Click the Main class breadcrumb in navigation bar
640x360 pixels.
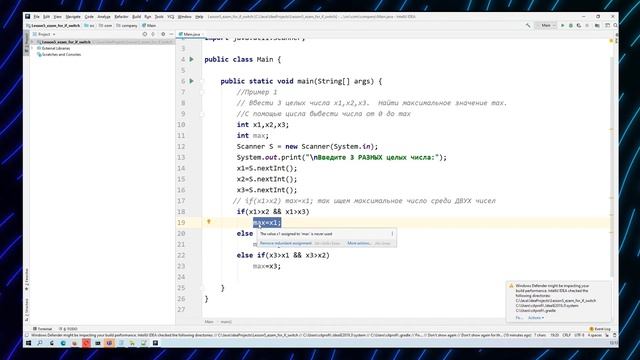coord(149,25)
